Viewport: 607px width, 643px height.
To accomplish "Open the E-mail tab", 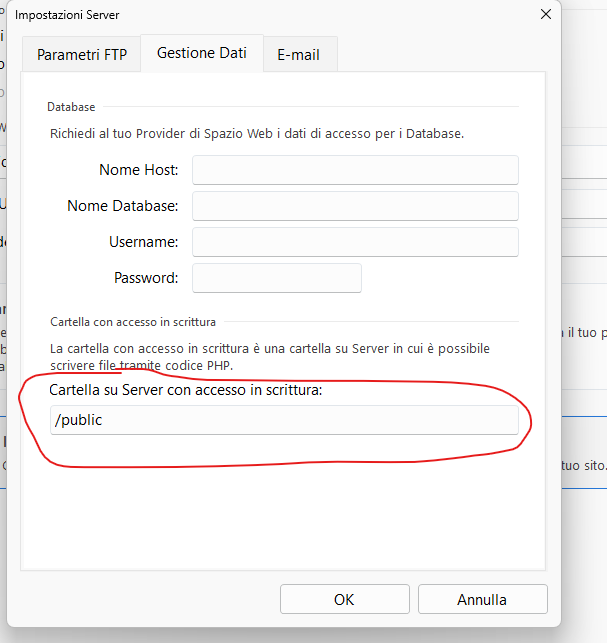I will tap(298, 55).
